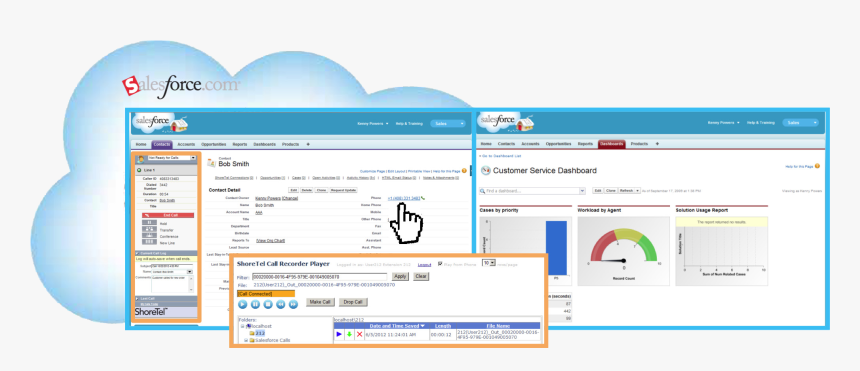Screen dimensions: 860x371
Task: Click agent status avatar icon in ShoreTel panel
Action: click(140, 159)
